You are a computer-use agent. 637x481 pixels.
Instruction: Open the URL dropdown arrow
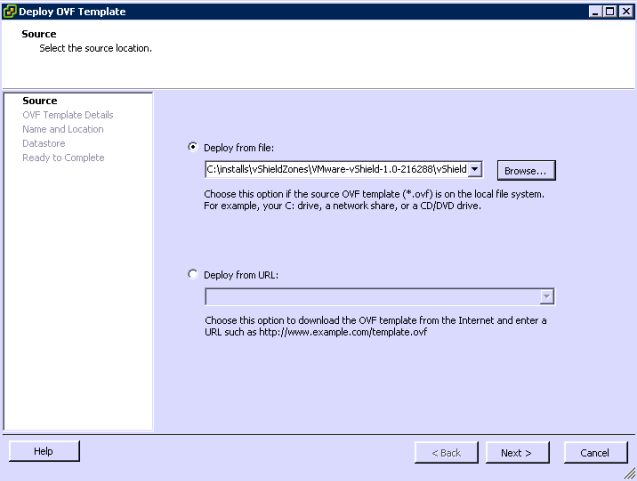546,297
